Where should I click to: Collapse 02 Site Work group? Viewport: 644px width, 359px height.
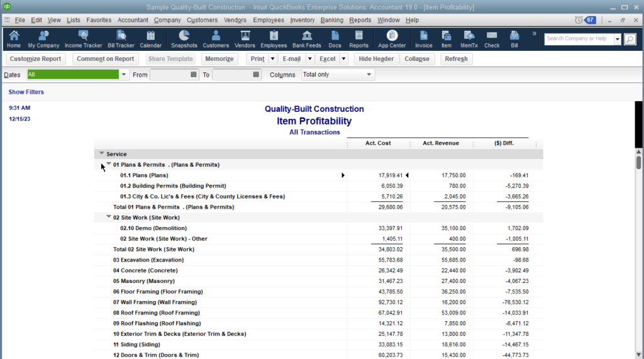coord(108,216)
